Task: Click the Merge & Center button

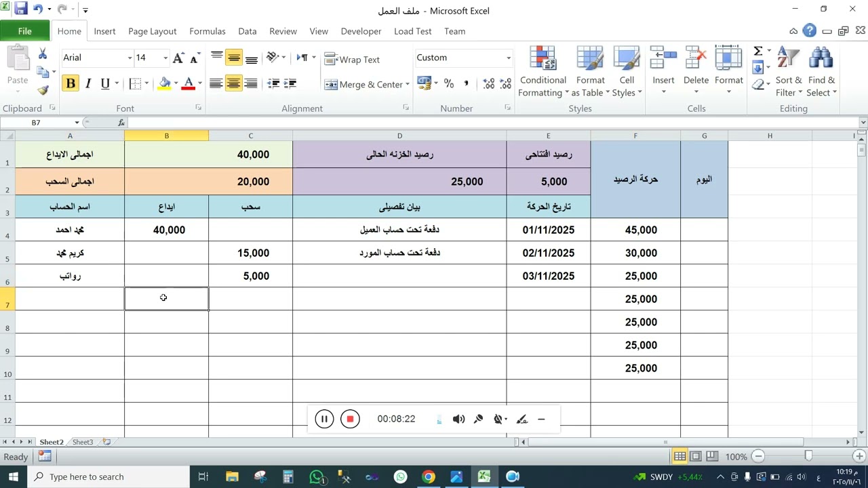Action: 363,85
